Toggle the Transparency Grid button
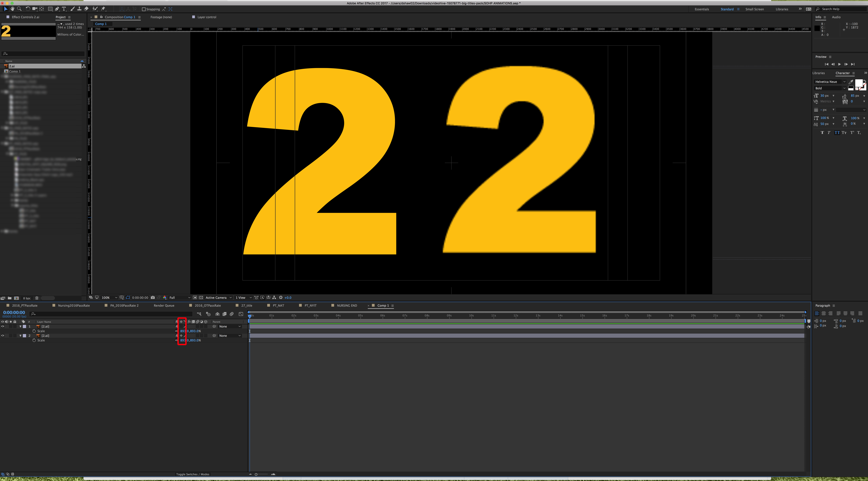Viewport: 868px width, 481px height. pos(201,298)
